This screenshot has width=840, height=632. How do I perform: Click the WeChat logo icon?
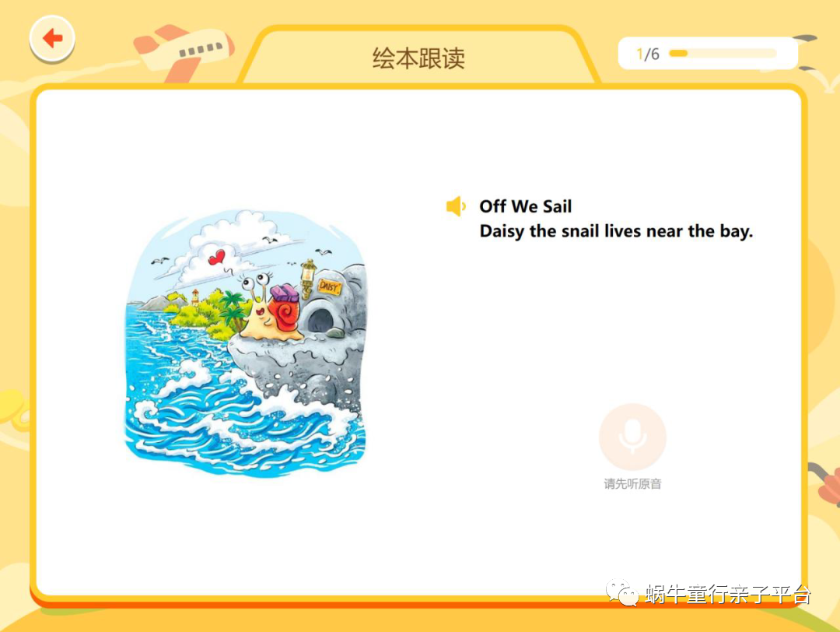(622, 593)
